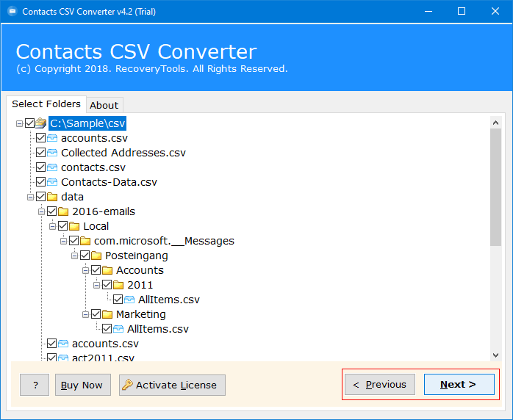Click the vertical scrollbar thumb
The image size is (513, 420).
pos(495,187)
